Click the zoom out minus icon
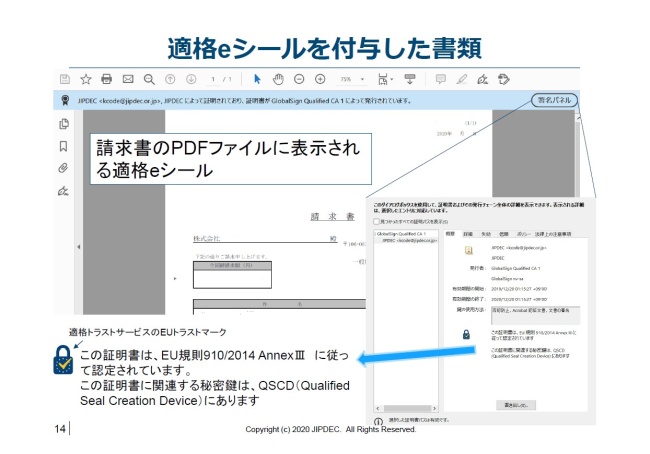650x454 pixels. click(x=299, y=79)
